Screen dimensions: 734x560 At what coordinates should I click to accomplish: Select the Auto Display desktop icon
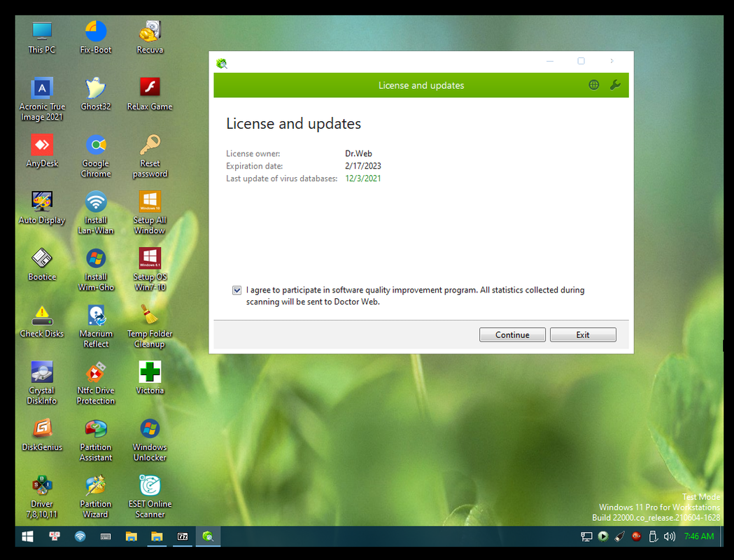click(42, 207)
